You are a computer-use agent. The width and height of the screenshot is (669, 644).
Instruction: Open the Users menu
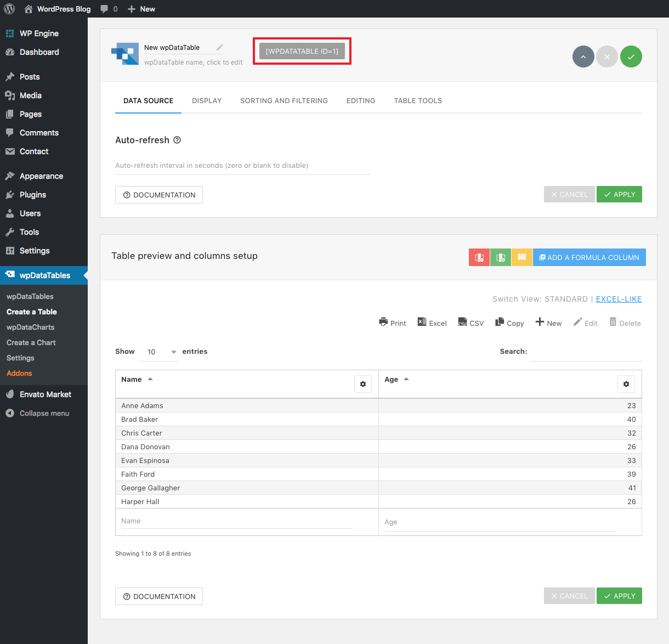pyautogui.click(x=44, y=213)
